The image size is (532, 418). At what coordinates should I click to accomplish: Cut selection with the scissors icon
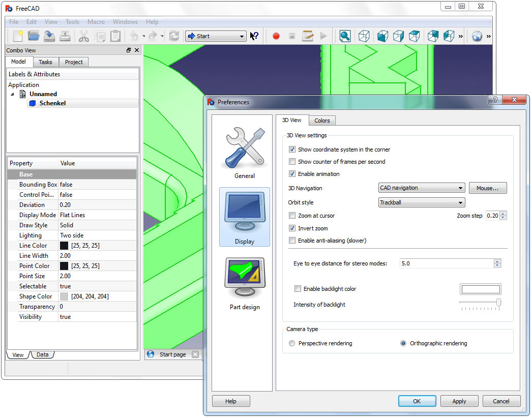tap(84, 36)
